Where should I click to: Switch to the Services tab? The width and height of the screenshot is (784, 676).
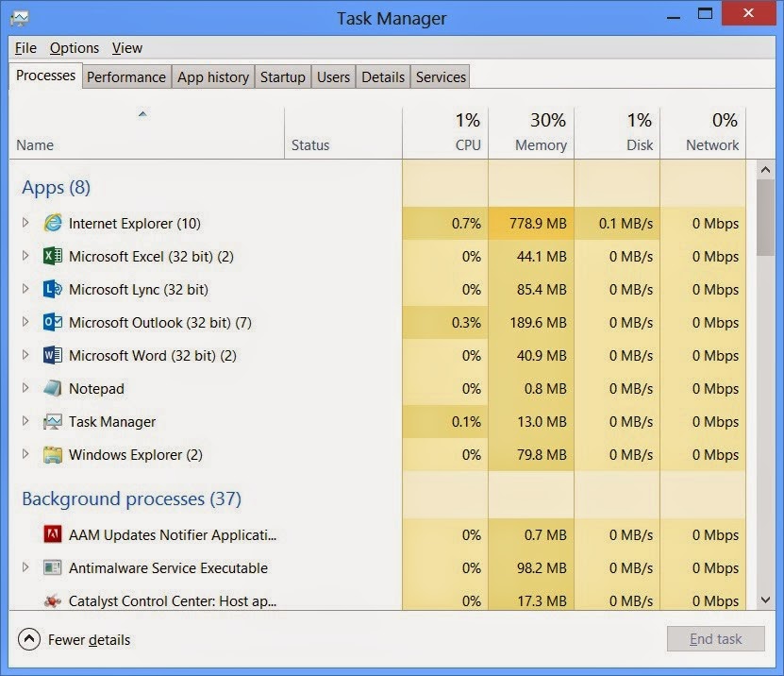tap(441, 77)
